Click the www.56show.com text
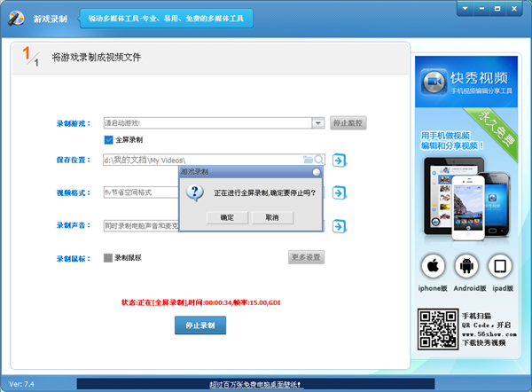The width and height of the screenshot is (532, 392). coord(489,334)
